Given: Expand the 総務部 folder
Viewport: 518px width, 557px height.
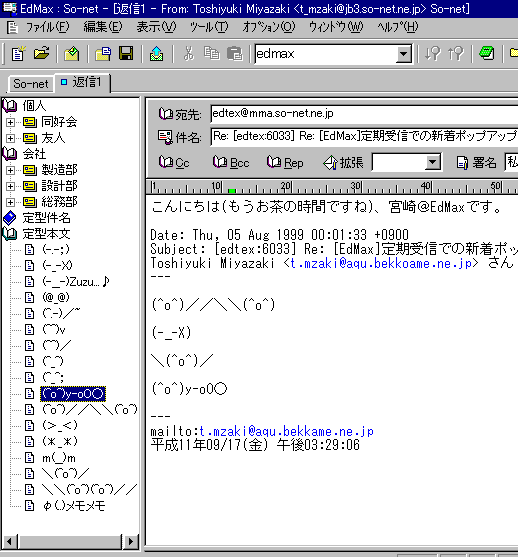Looking at the screenshot, I should tap(10, 202).
